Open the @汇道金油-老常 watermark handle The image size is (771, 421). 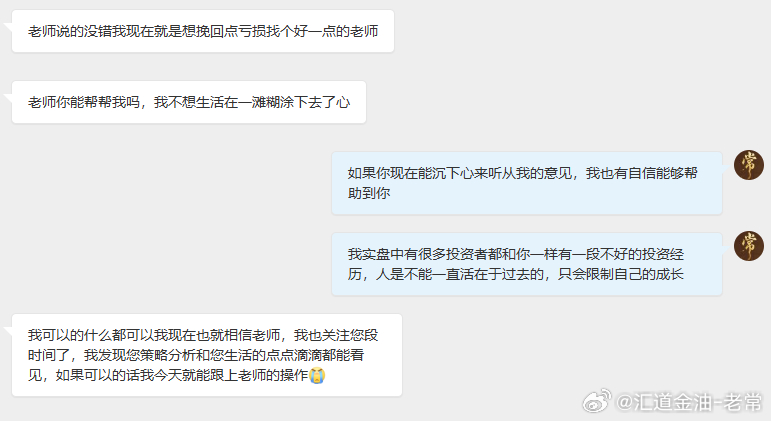(x=688, y=402)
